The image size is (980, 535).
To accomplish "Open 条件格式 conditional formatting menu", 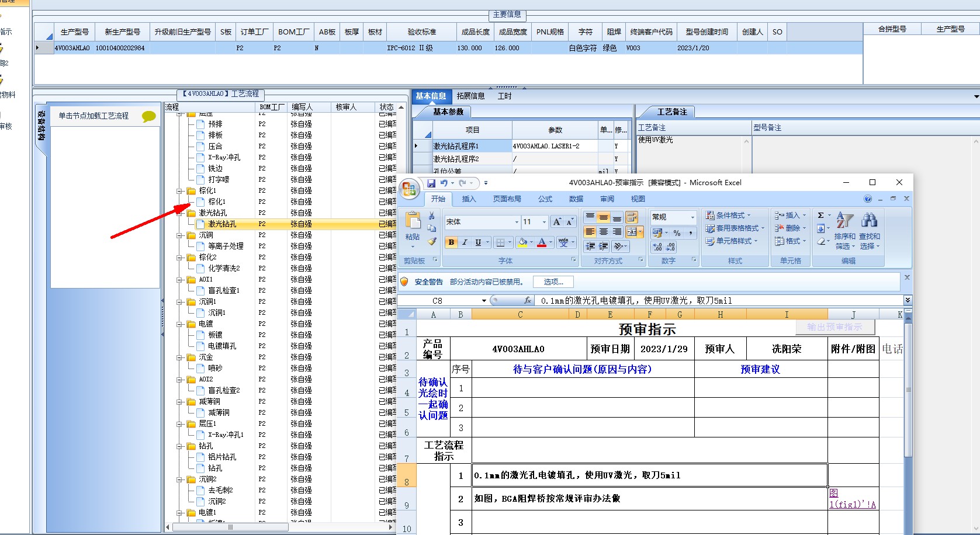I will 728,216.
